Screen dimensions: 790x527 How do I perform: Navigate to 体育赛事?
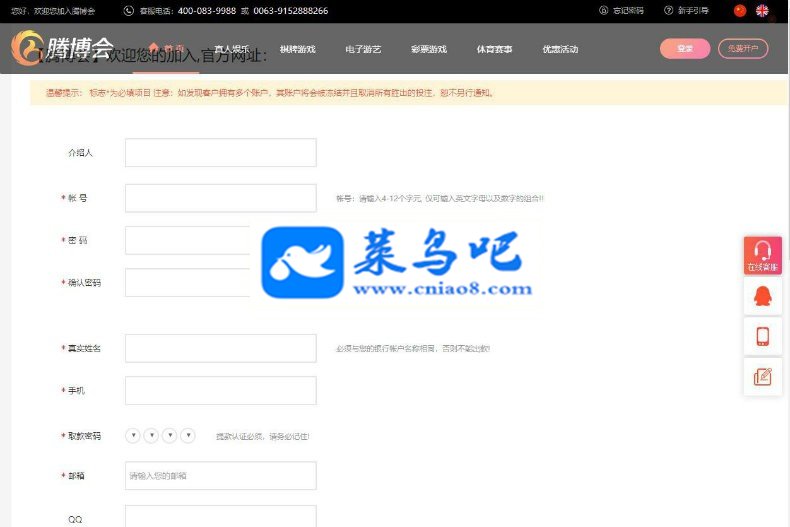pyautogui.click(x=494, y=49)
